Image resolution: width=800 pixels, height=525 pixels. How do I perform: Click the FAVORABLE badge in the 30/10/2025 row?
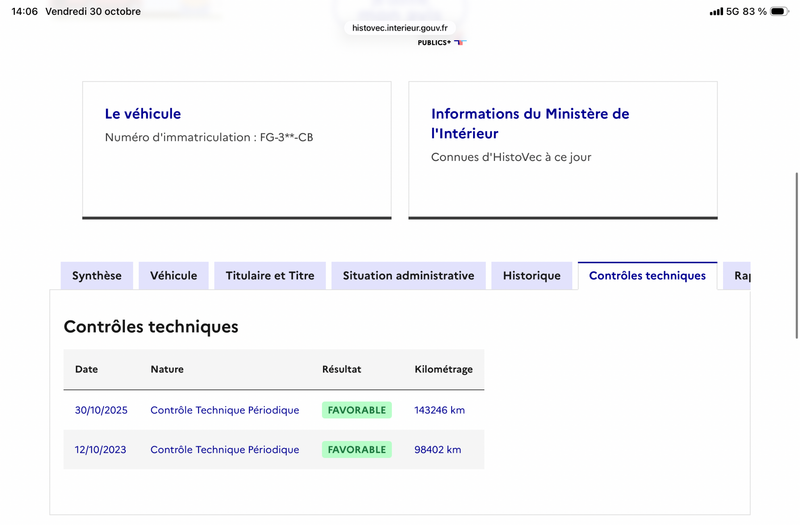click(x=357, y=410)
